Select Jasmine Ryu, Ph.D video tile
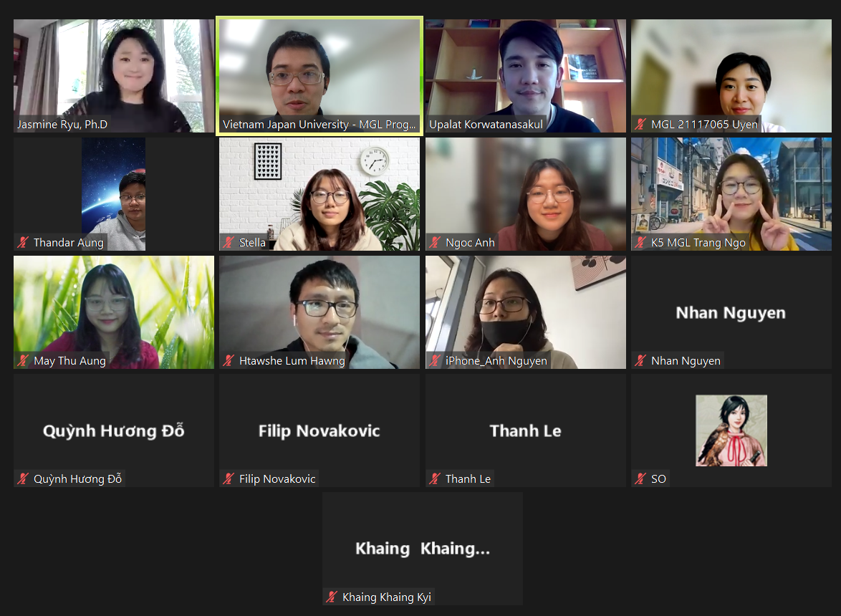Image resolution: width=841 pixels, height=616 pixels. tap(114, 76)
